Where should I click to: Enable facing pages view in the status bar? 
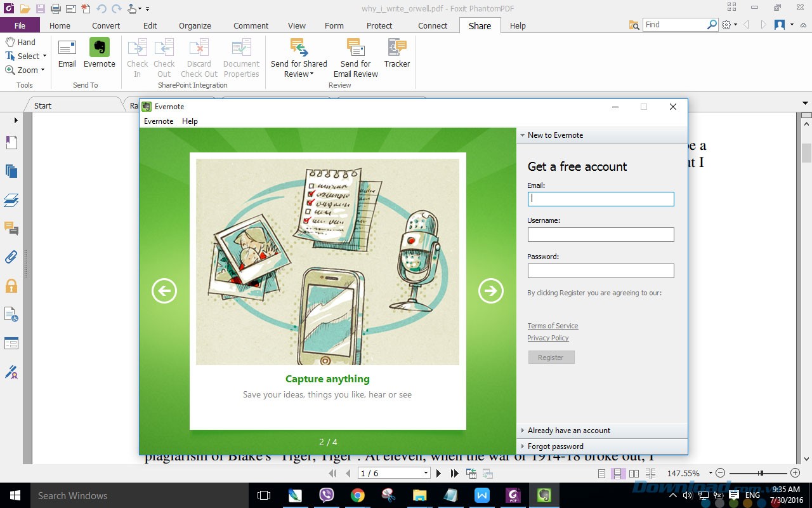click(x=634, y=472)
